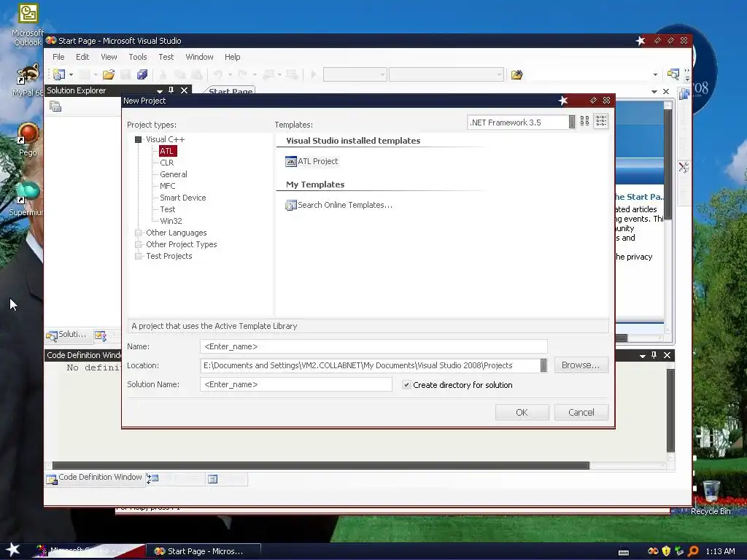Open the Recycle Bin on desktop
This screenshot has height=560, width=747.
[x=711, y=497]
